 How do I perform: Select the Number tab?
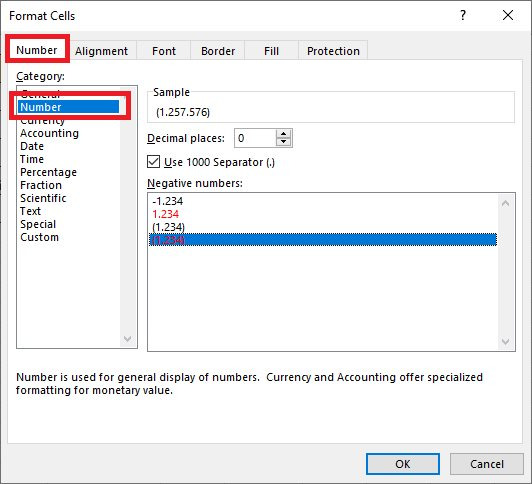click(37, 50)
